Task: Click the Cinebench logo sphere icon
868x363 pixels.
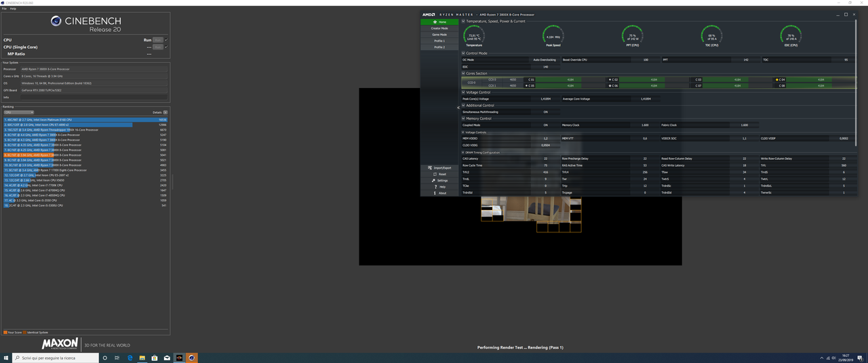Action: click(56, 22)
